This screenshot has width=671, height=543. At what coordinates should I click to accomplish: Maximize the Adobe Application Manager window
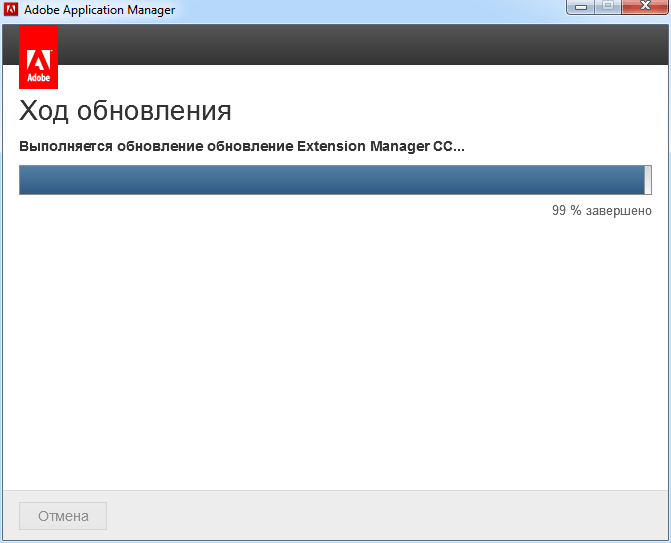608,7
